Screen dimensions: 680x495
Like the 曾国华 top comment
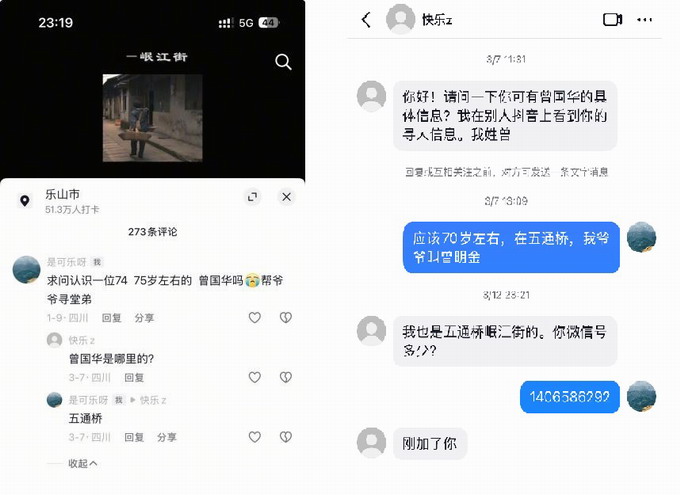255,318
